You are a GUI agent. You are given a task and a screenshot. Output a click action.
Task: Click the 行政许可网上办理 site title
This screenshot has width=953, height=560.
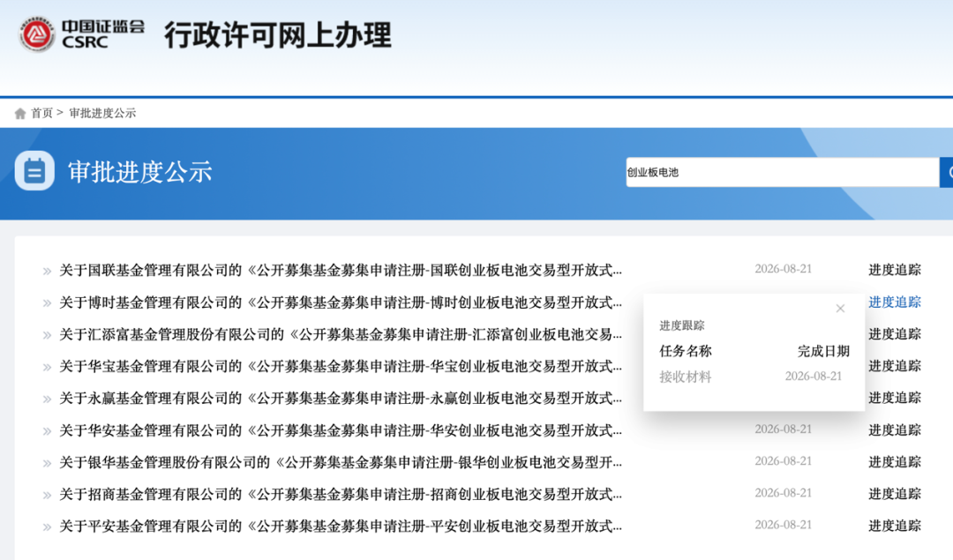[x=278, y=34]
